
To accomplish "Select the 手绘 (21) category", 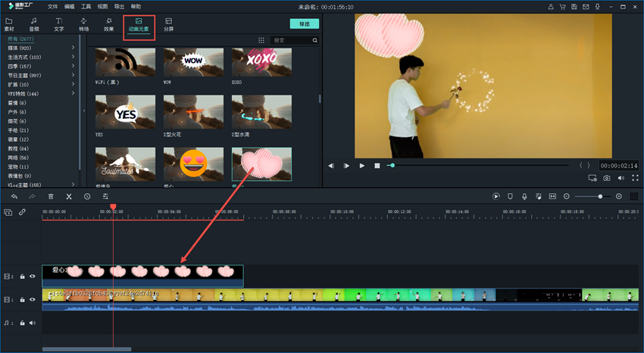I will click(18, 130).
